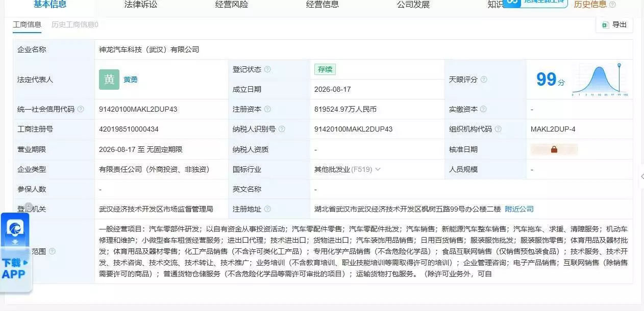
Task: Click the taxpayer ID value in 纳税人识别号 row
Action: [x=354, y=129]
